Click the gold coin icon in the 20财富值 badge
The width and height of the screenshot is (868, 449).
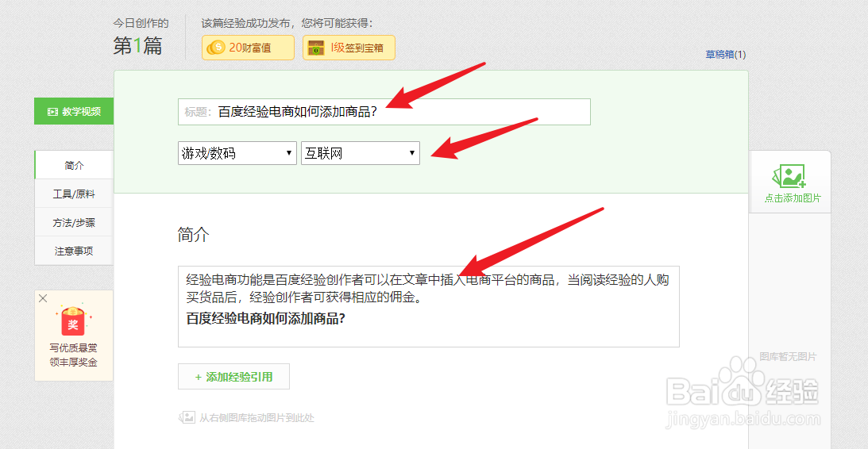(x=216, y=48)
